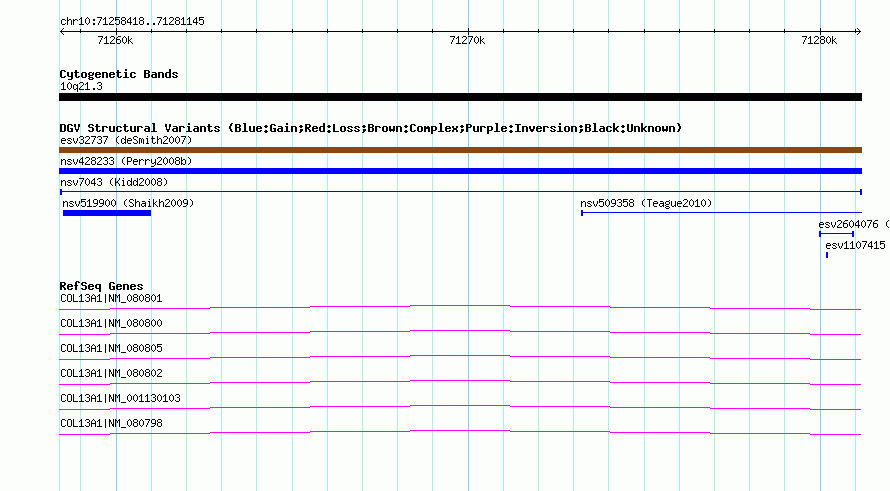Click the black 10q21.3 cytogenetic band bar
Image resolution: width=890 pixels, height=491 pixels.
(460, 97)
